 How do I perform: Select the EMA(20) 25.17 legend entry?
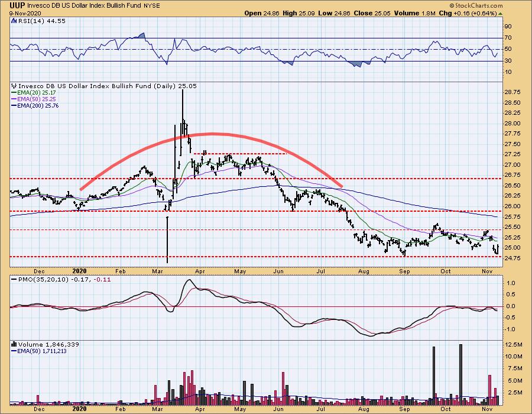(x=34, y=93)
